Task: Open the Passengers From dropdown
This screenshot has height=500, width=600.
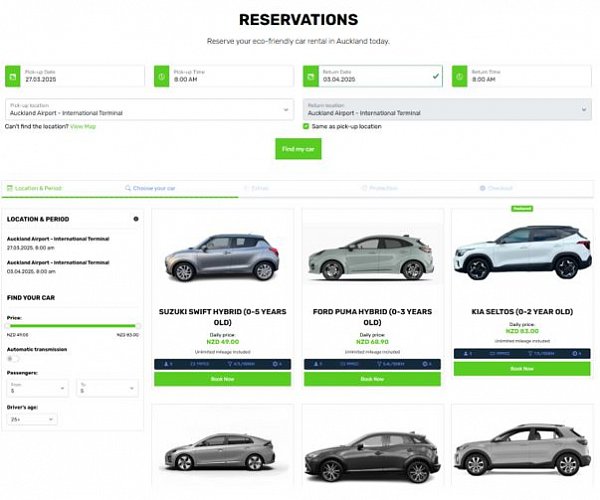Action: (38, 388)
